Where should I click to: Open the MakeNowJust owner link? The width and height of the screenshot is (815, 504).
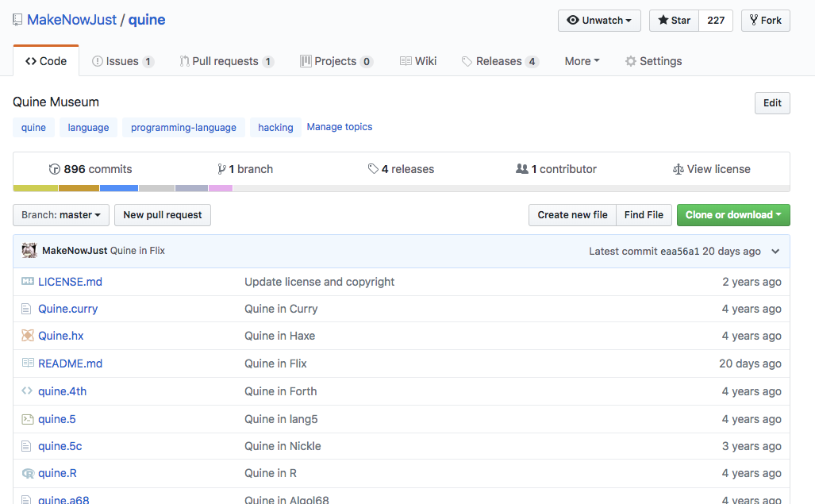[x=71, y=20]
